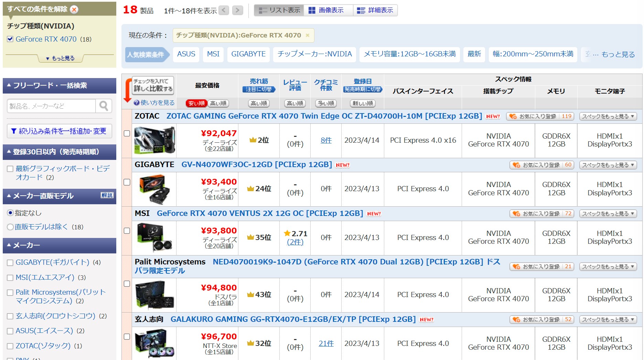Open ZOTAC GAMING GeForce RTX 4070 Twin Edge link
The image size is (644, 360).
tap(324, 116)
